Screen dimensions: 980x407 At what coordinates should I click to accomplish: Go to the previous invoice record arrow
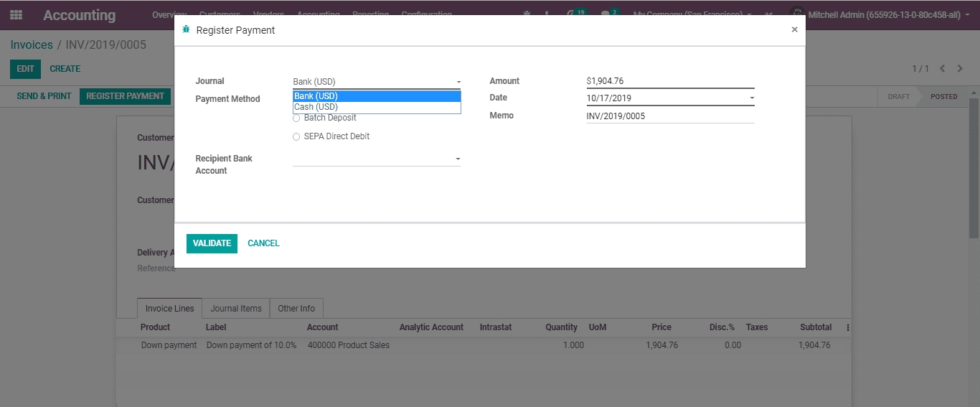click(x=942, y=69)
